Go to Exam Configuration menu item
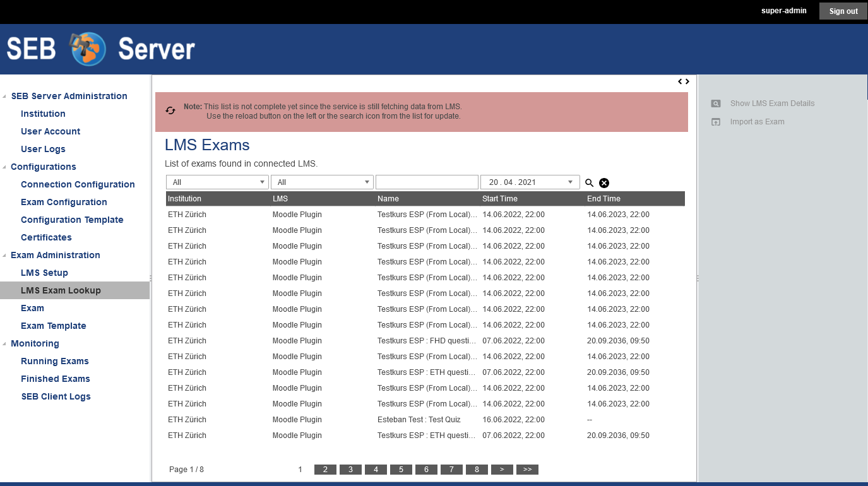The image size is (868, 486). [64, 202]
